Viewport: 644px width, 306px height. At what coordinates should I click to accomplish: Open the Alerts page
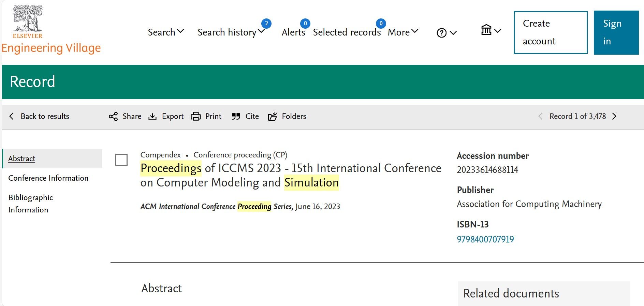tap(293, 32)
